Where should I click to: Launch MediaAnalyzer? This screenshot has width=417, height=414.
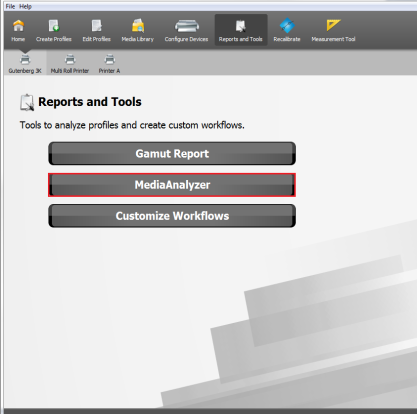[172, 185]
